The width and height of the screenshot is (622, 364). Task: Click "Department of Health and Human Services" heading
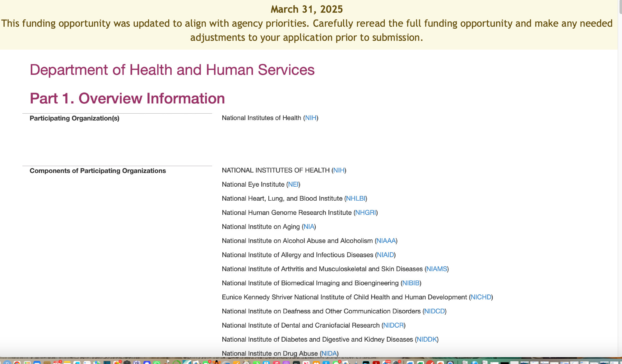point(172,70)
